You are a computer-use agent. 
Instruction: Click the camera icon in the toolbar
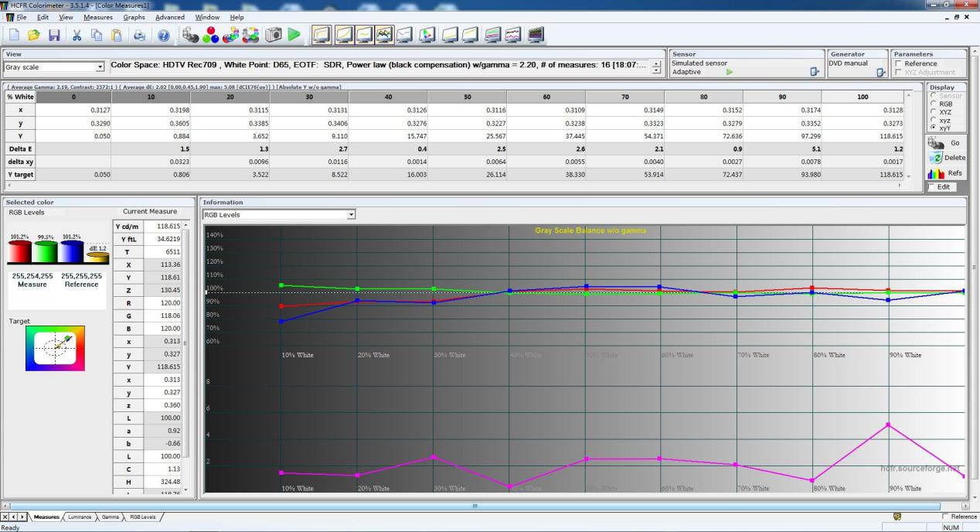pos(273,35)
